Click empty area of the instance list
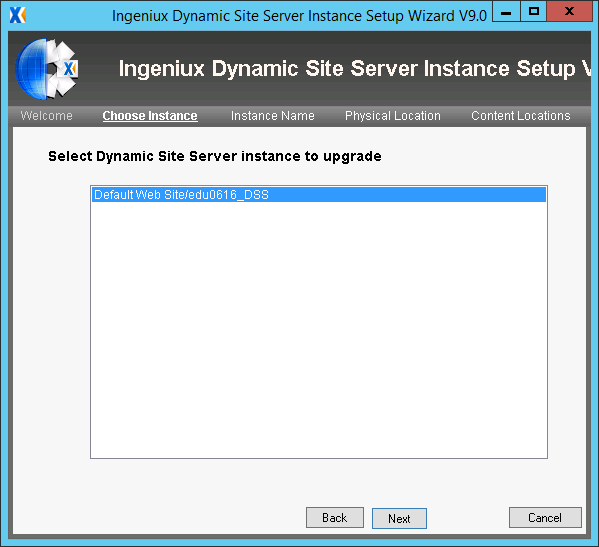The height and width of the screenshot is (547, 599). [319, 329]
